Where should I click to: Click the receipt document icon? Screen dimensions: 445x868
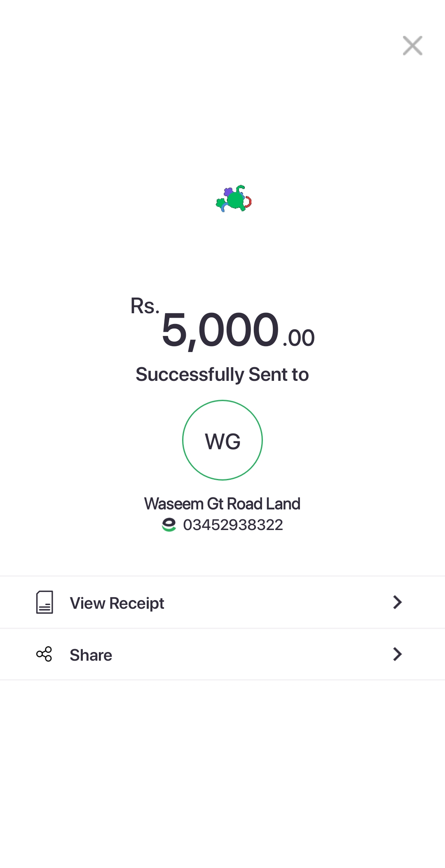tap(44, 602)
